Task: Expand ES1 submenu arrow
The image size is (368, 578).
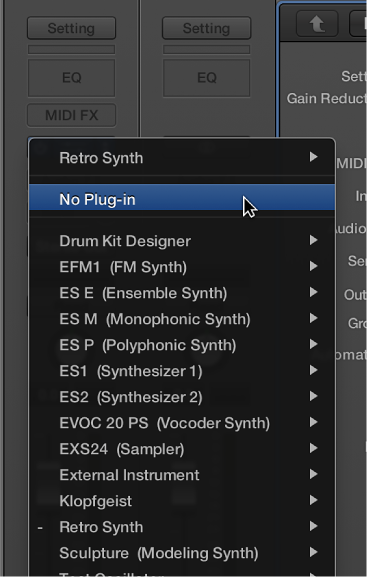Action: pos(313,370)
